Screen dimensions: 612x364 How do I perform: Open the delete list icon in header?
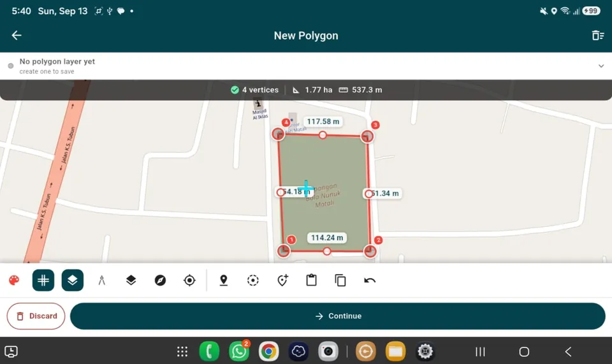pyautogui.click(x=598, y=35)
